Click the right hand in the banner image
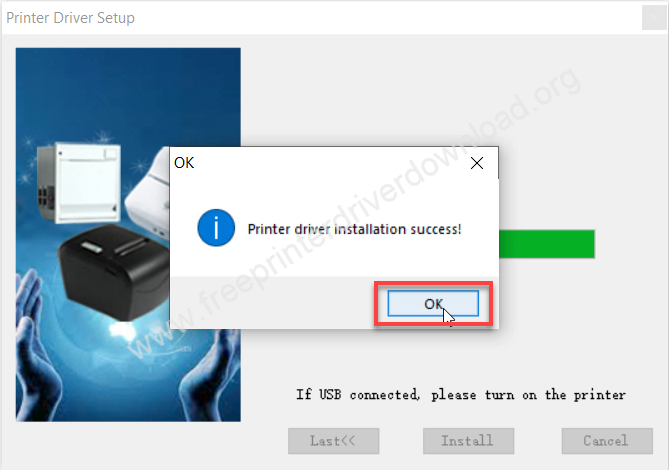Screen dimensions: 669x470 coord(209,375)
